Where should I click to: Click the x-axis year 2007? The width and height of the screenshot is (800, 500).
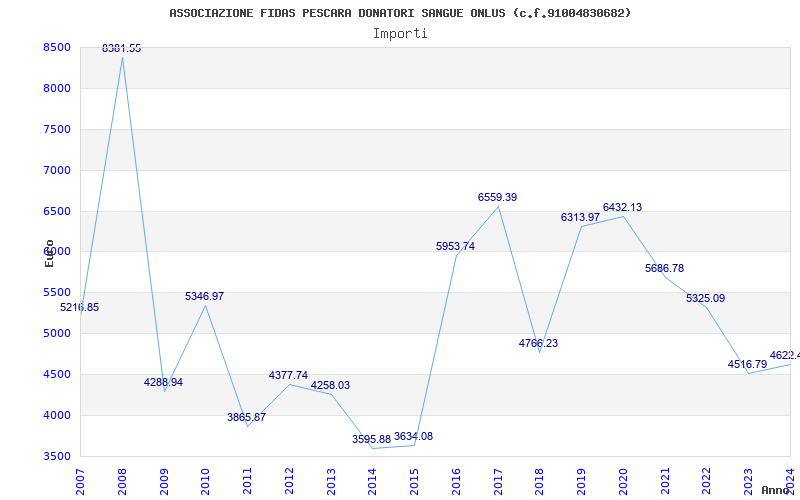(x=80, y=482)
